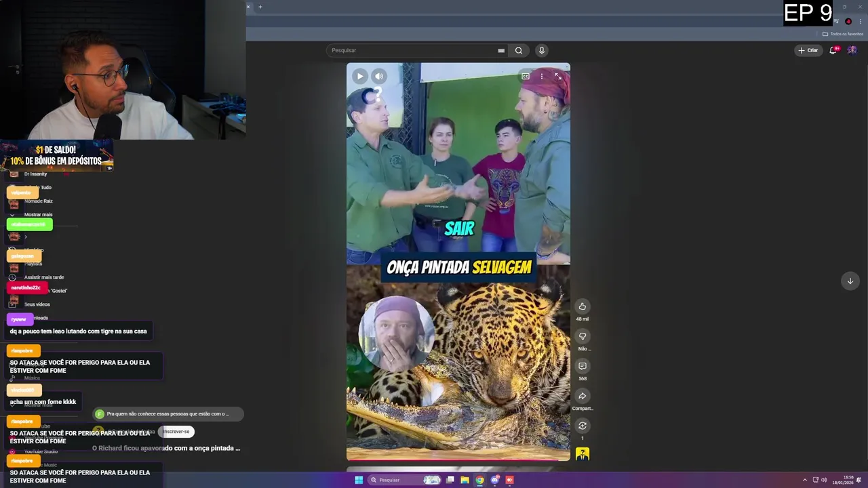This screenshot has width=868, height=488.
Task: Open volume control in system tray
Action: [x=824, y=480]
